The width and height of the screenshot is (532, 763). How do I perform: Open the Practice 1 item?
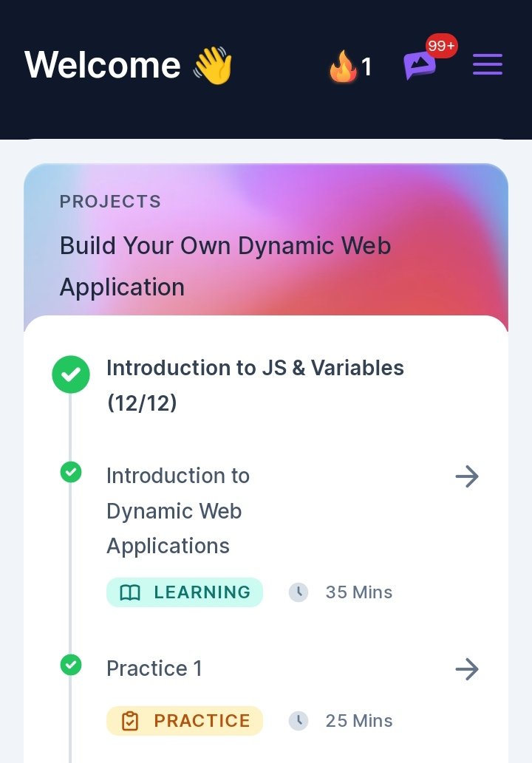click(x=154, y=668)
